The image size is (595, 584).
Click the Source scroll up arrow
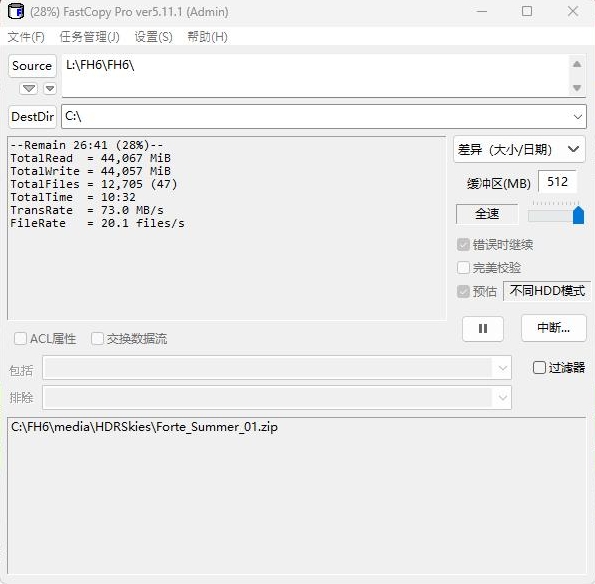577,64
